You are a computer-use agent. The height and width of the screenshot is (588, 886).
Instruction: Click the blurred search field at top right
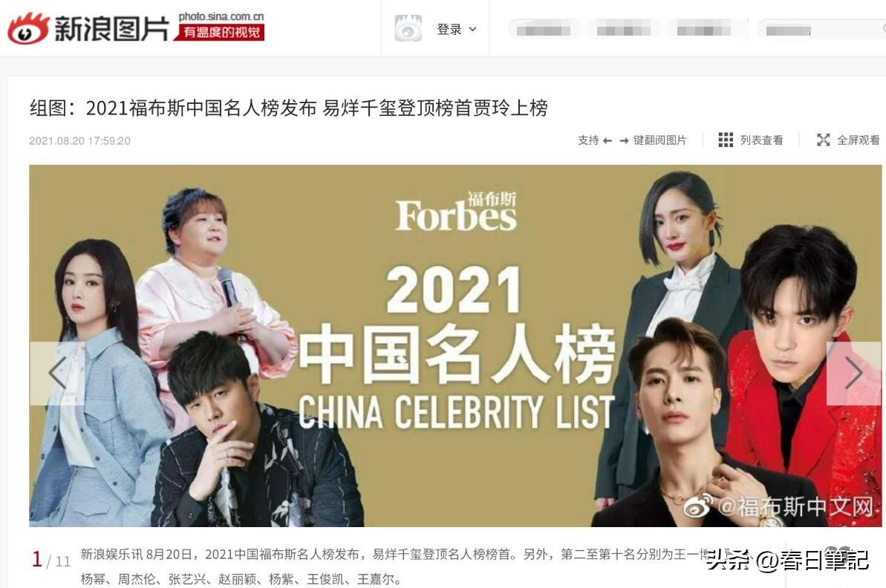(x=822, y=30)
